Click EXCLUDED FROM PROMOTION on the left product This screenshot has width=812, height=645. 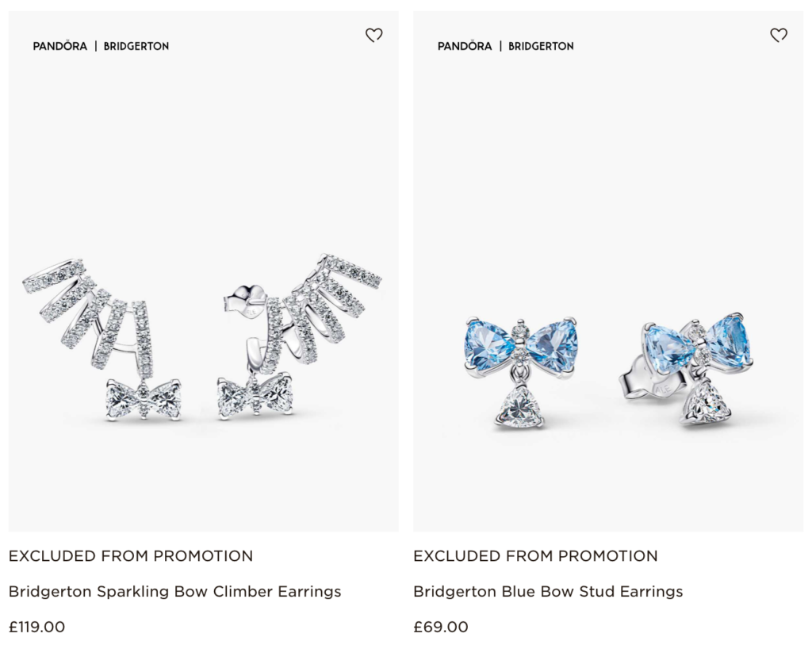click(x=130, y=556)
